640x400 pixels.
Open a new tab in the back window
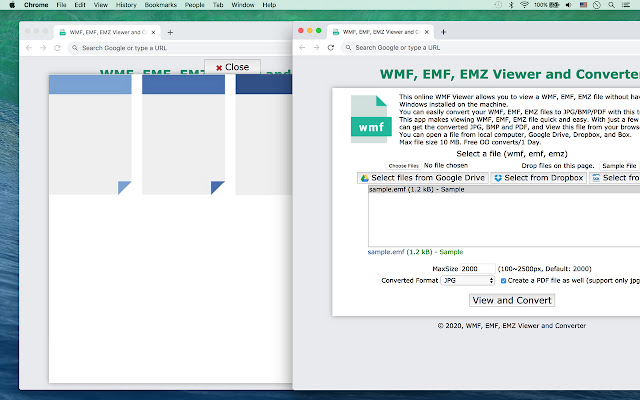(170, 32)
